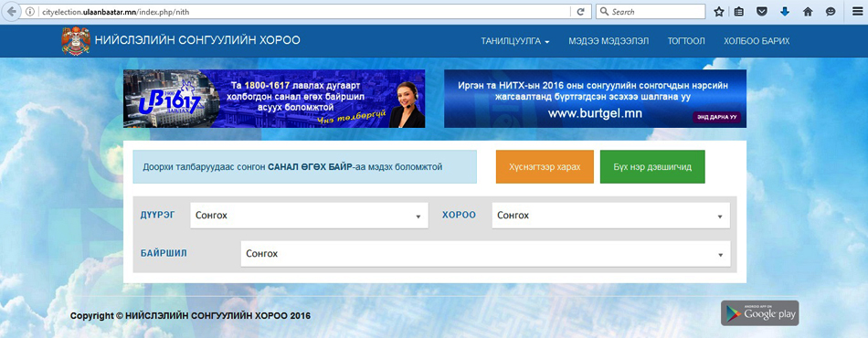This screenshot has height=338, width=868.
Task: Click the site emblem logo in header
Action: (76, 40)
